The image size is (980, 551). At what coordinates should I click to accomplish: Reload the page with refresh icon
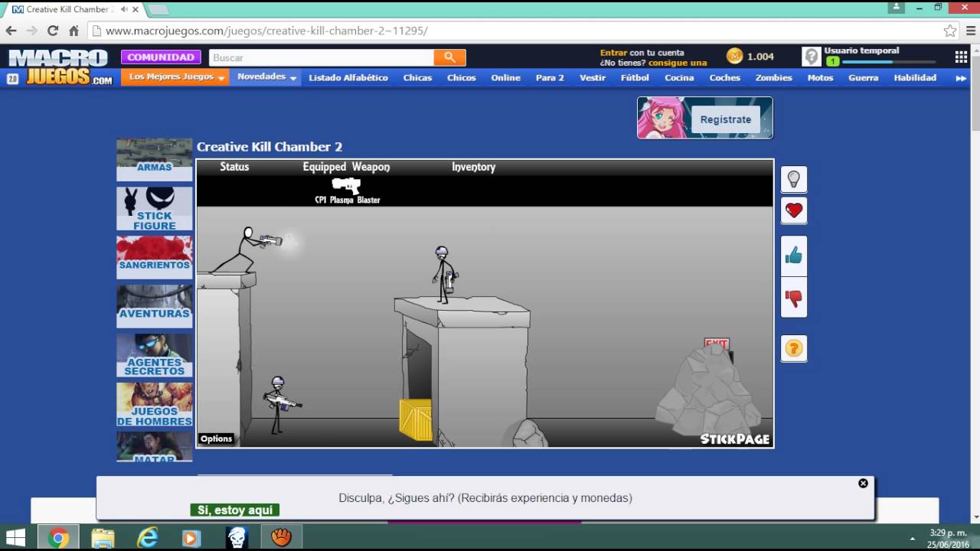pyautogui.click(x=53, y=31)
